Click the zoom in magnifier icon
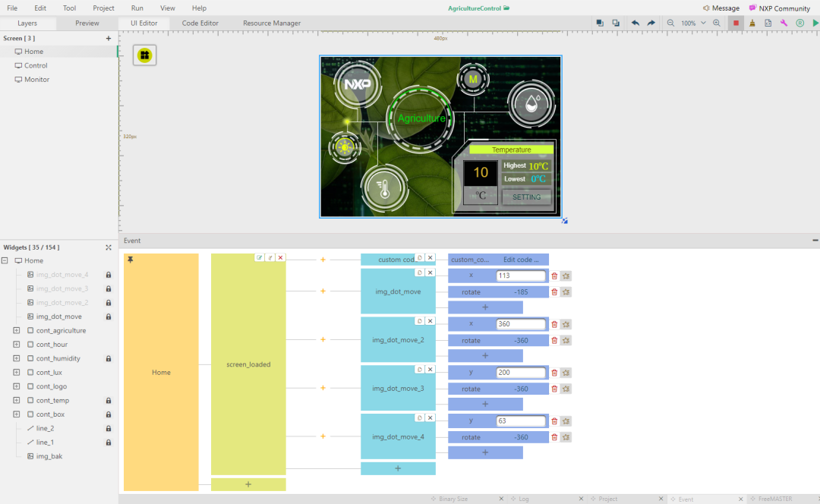Viewport: 820px width, 504px height. pyautogui.click(x=717, y=23)
